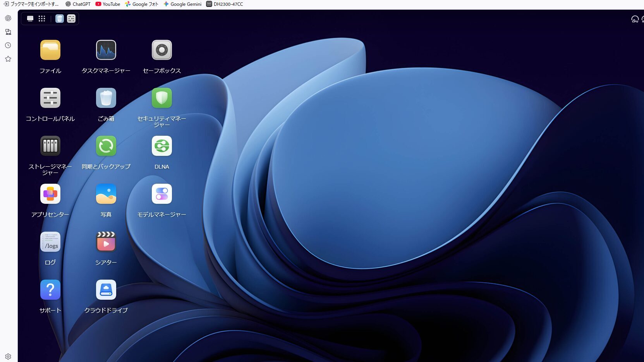
Task: Open the Google Gemini bookmark
Action: tap(182, 4)
